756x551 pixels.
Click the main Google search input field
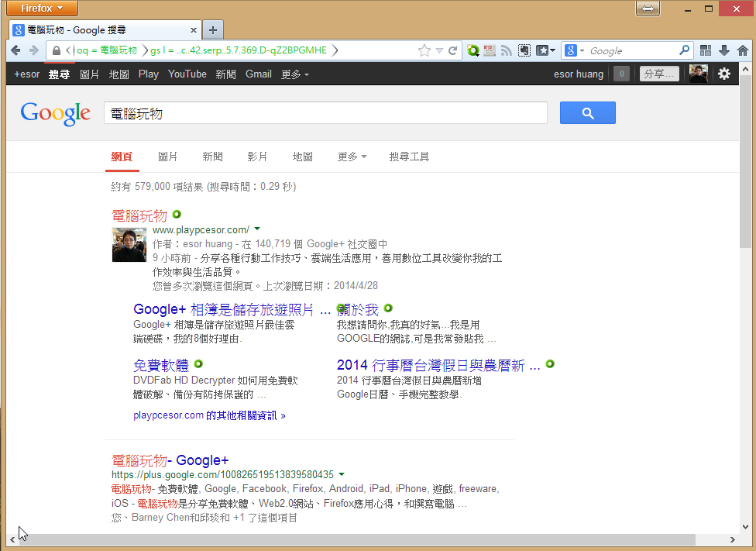tap(325, 113)
